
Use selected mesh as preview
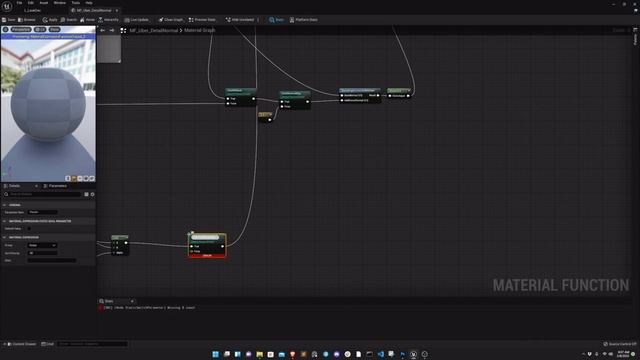click(92, 178)
